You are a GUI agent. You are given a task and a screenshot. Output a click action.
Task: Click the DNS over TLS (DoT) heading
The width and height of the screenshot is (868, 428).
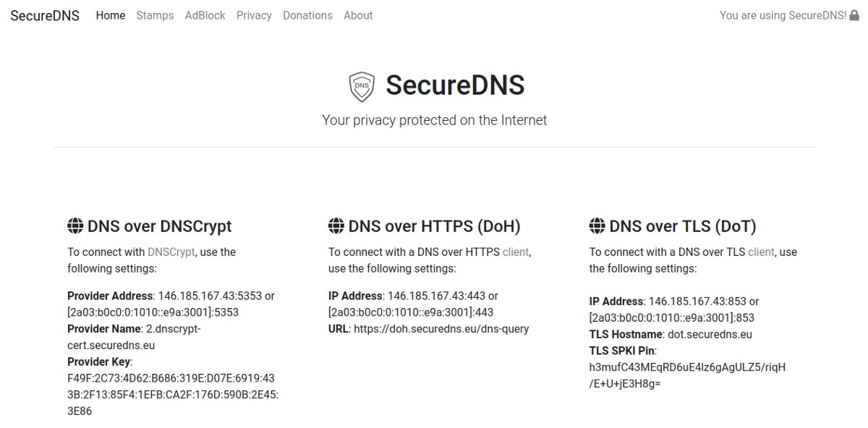(x=683, y=226)
